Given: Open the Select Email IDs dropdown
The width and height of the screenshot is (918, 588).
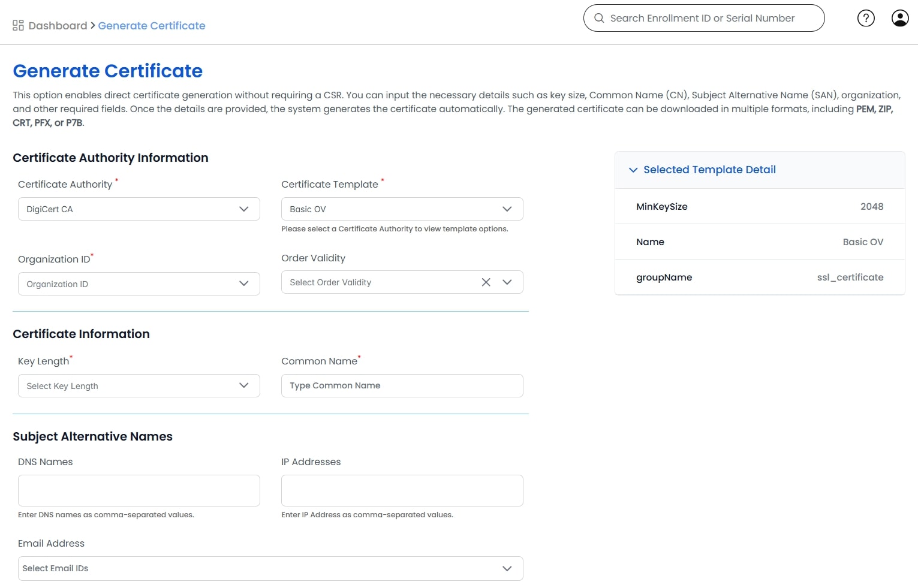Looking at the screenshot, I should click(x=270, y=568).
